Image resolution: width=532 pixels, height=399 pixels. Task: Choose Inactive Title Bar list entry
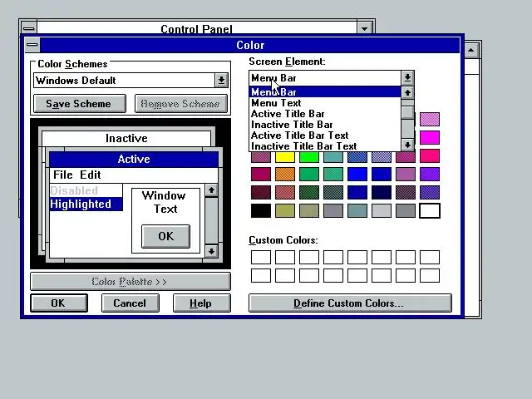tap(325, 125)
